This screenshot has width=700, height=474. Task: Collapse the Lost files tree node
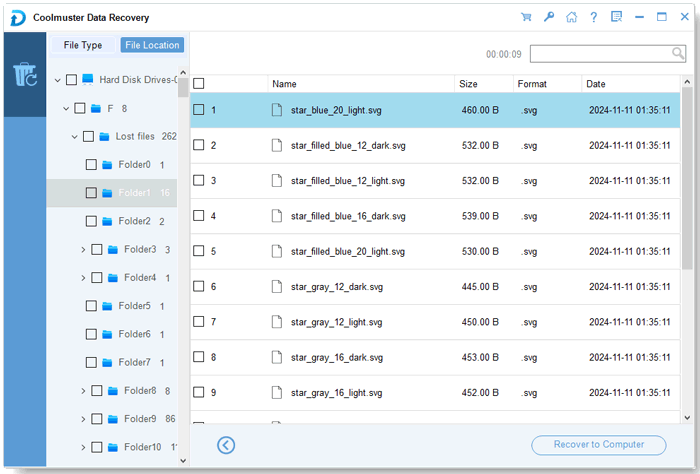click(75, 137)
